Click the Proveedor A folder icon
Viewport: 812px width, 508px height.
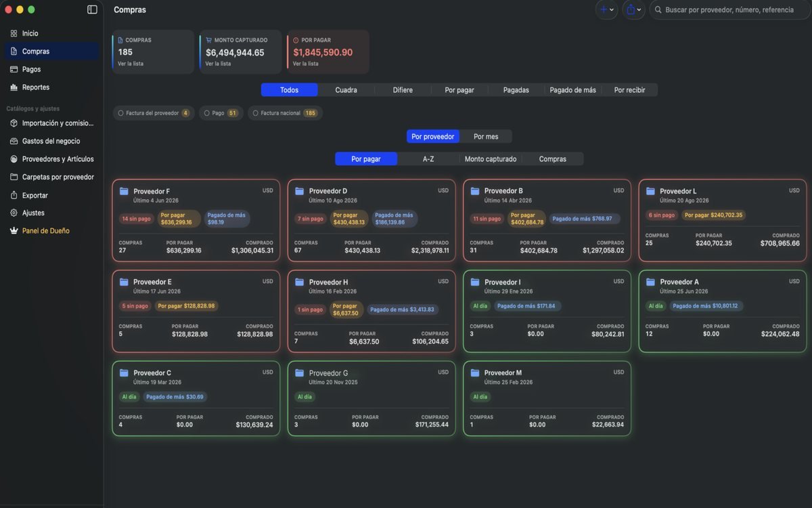click(x=650, y=282)
